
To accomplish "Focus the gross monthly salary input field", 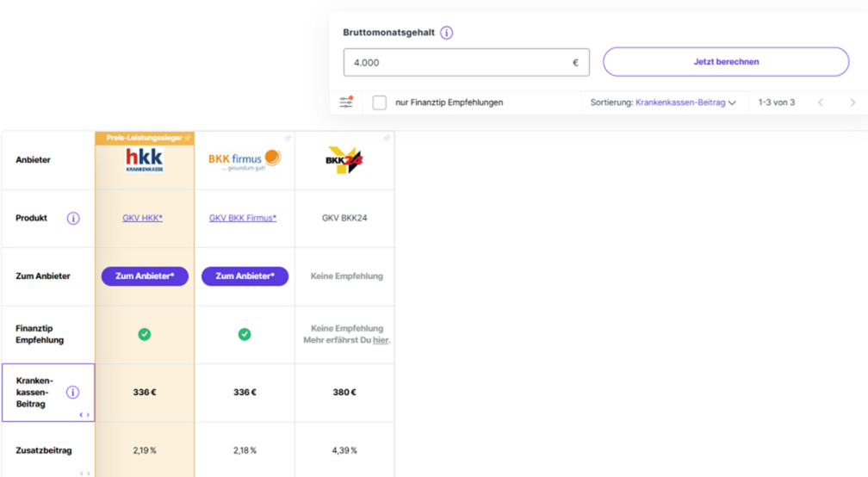I will click(466, 63).
